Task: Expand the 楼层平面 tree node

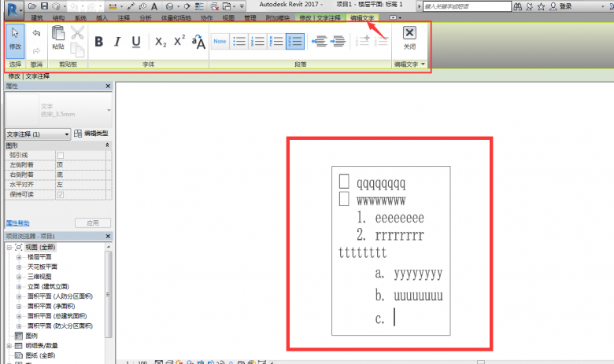Action: (19, 256)
